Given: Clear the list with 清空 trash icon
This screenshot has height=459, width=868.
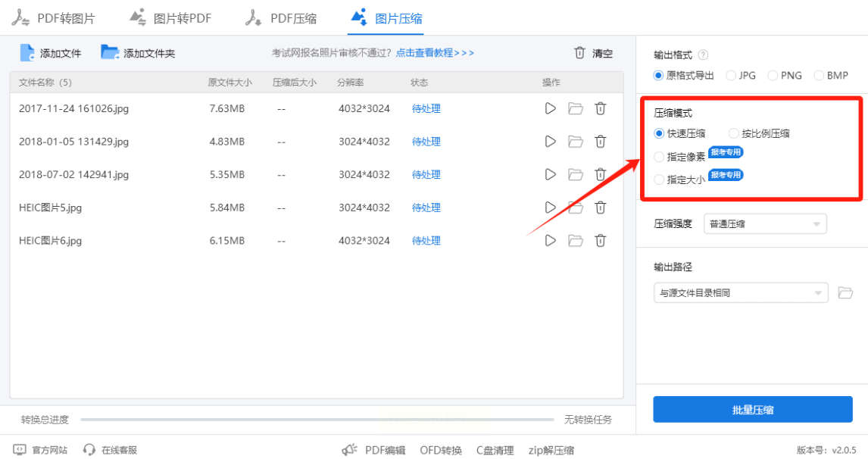Looking at the screenshot, I should [x=579, y=52].
